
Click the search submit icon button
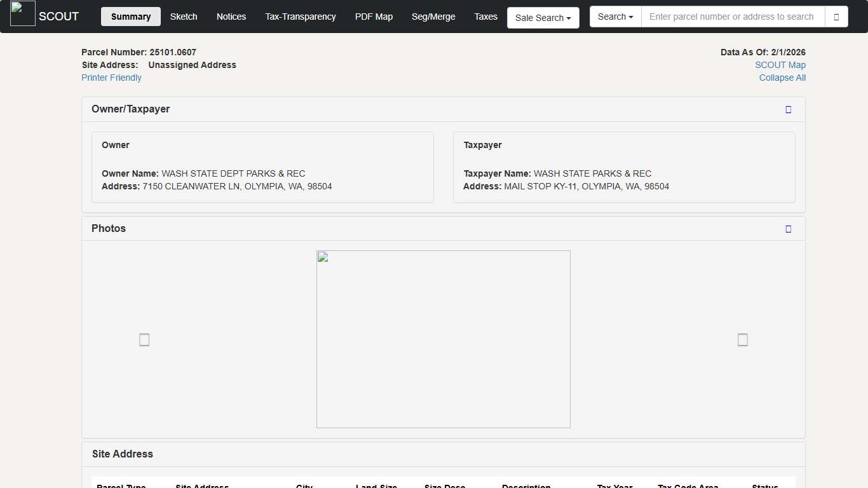pos(836,17)
